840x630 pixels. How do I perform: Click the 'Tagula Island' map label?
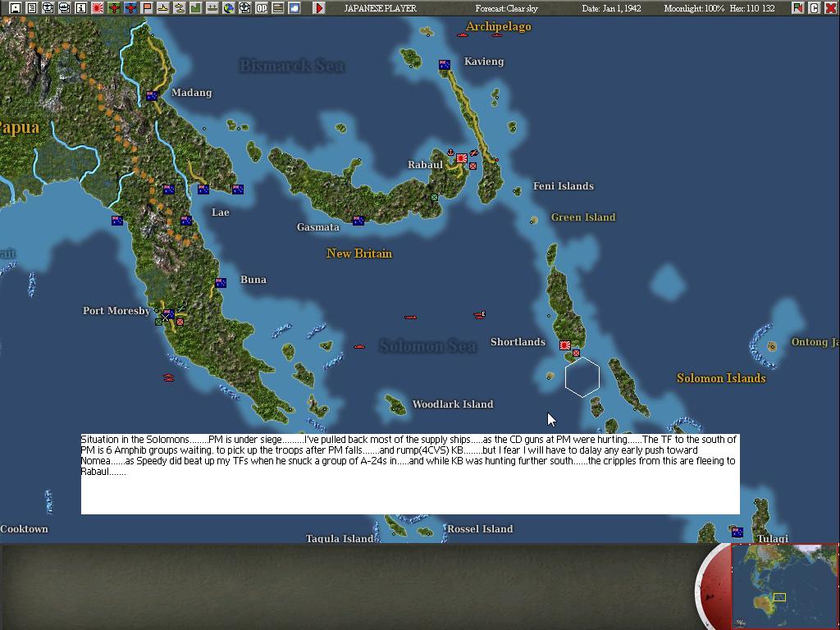340,538
